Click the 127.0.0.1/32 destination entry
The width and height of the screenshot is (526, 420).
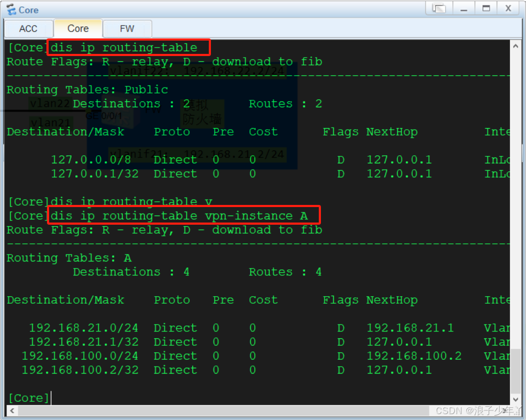tap(95, 174)
